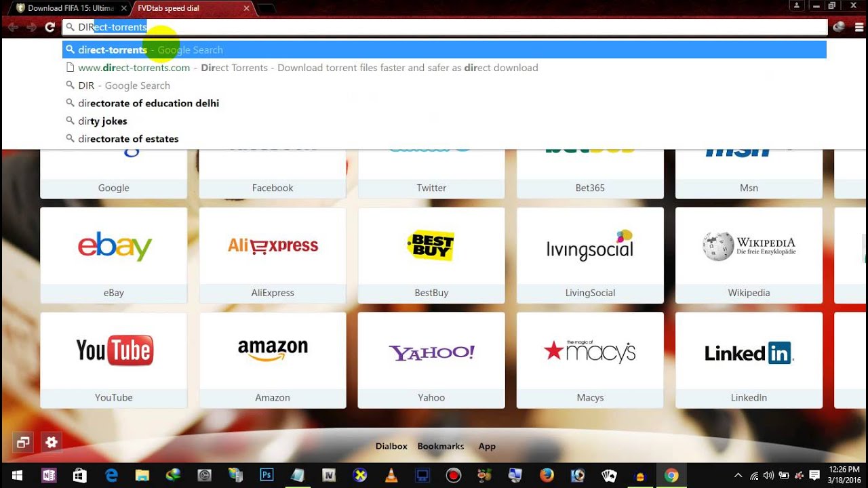Switch to Bookmarks view
The image size is (868, 488).
click(x=441, y=446)
